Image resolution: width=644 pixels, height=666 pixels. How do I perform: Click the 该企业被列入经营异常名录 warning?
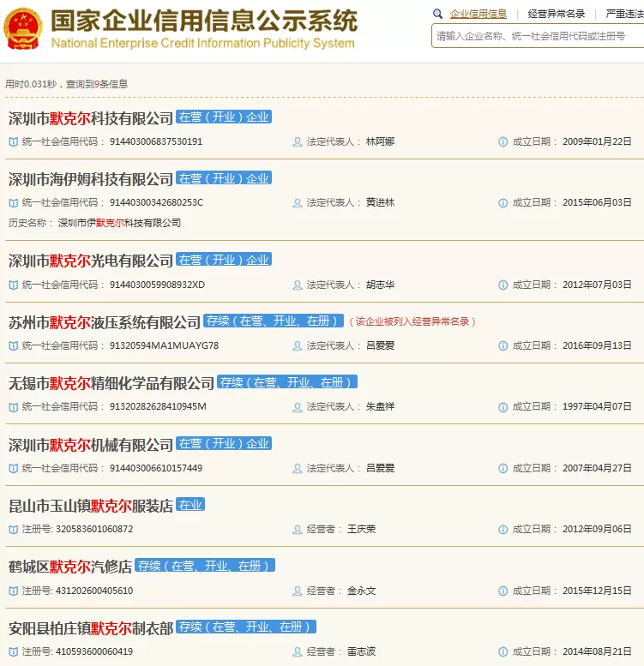pos(412,321)
